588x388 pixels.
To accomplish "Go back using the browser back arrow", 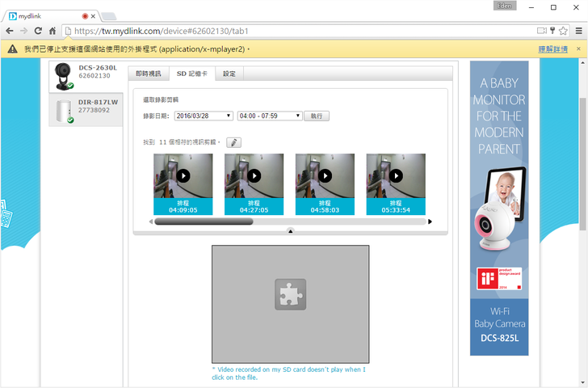I will (x=10, y=31).
